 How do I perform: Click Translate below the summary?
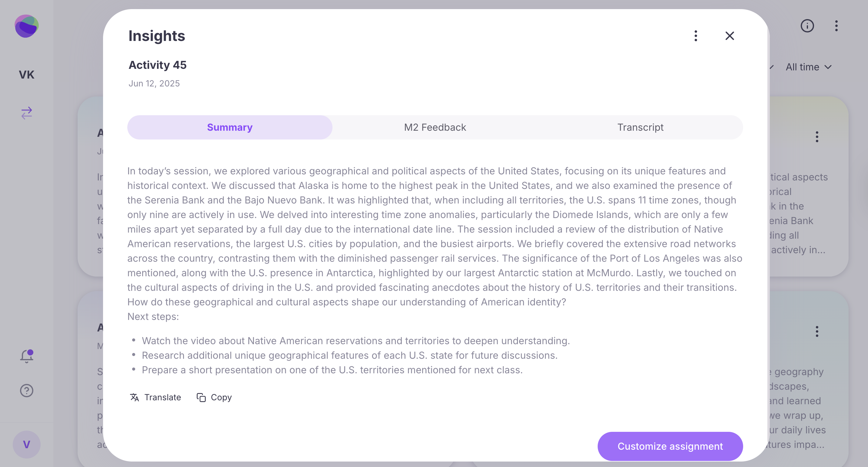[155, 397]
